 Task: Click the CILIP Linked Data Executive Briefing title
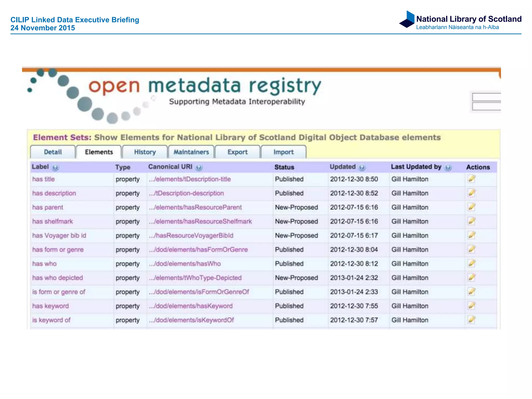[x=75, y=20]
